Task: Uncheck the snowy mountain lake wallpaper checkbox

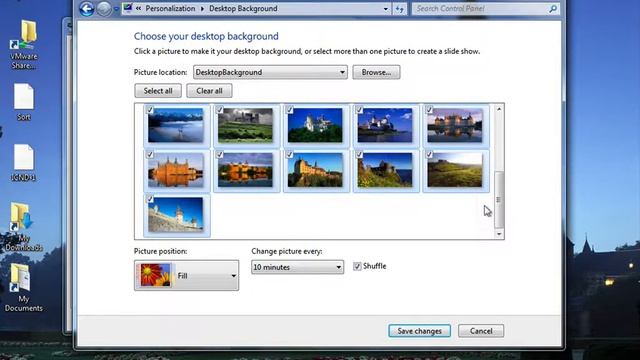Action: 150,110
